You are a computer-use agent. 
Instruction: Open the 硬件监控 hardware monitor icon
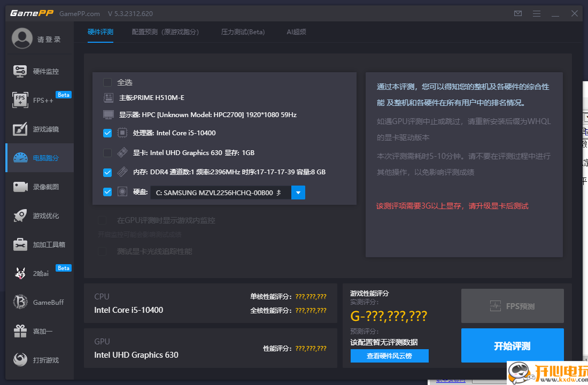[x=20, y=71]
